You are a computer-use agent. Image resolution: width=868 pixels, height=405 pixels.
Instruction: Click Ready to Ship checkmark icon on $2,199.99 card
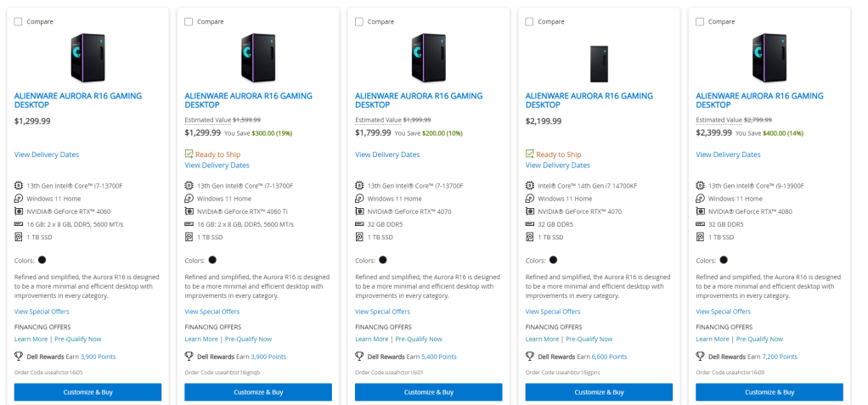pos(530,155)
